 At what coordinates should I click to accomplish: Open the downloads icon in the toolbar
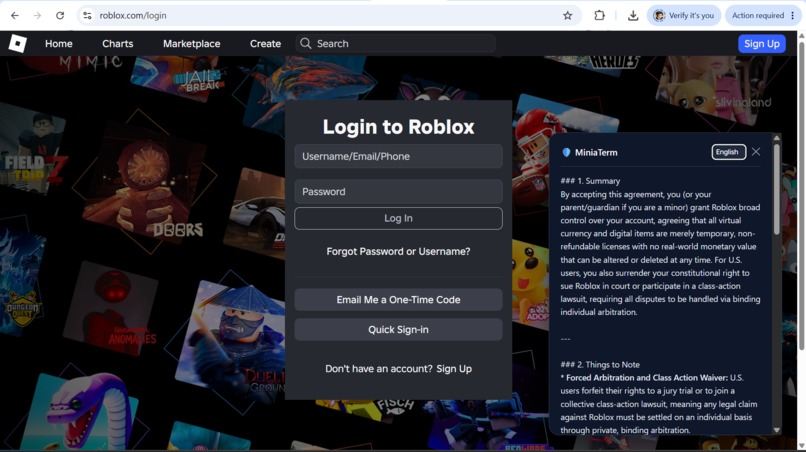point(633,15)
